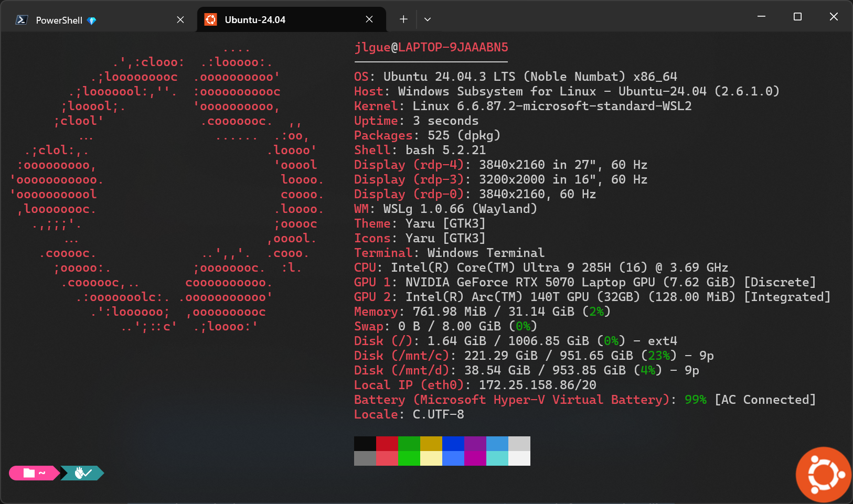Viewport: 853px width, 504px height.
Task: Minimize the terminal window
Action: pos(761,17)
